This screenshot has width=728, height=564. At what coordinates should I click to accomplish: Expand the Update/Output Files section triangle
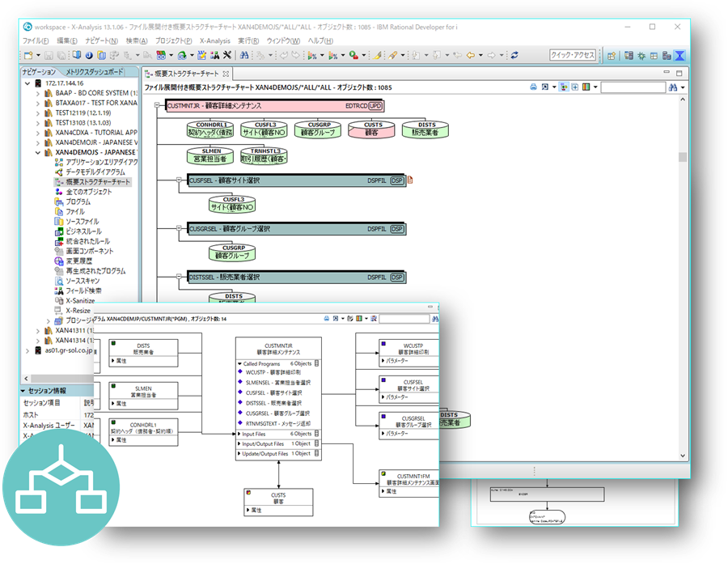pyautogui.click(x=239, y=453)
